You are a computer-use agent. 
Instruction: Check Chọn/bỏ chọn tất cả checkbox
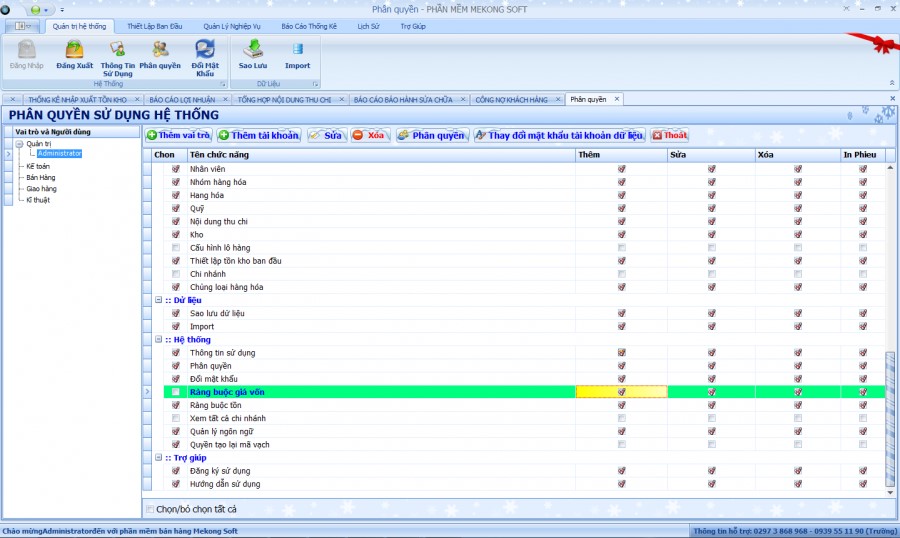point(150,509)
